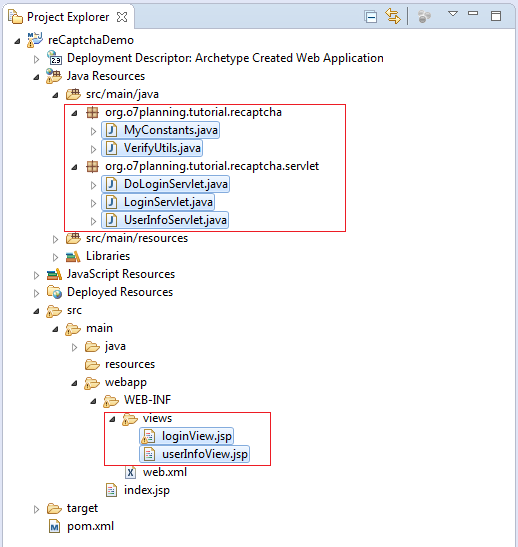Select MyConstants.java file icon
This screenshot has width=518, height=547.
coord(111,130)
